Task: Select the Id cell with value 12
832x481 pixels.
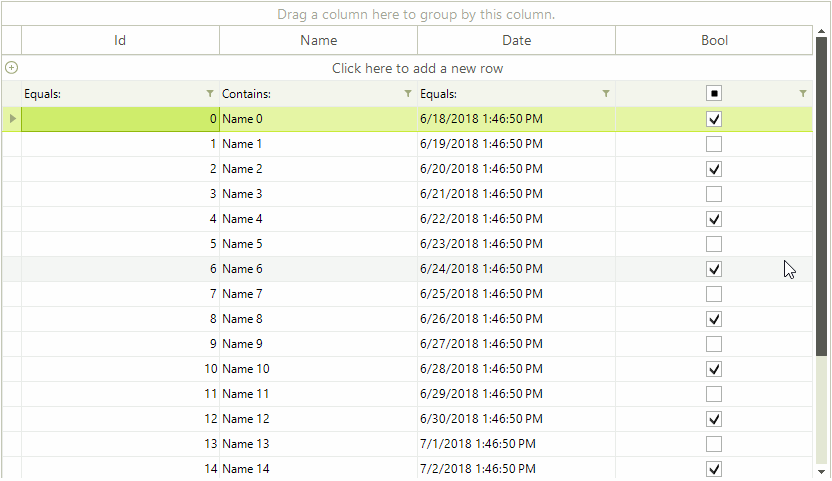Action: pyautogui.click(x=120, y=419)
